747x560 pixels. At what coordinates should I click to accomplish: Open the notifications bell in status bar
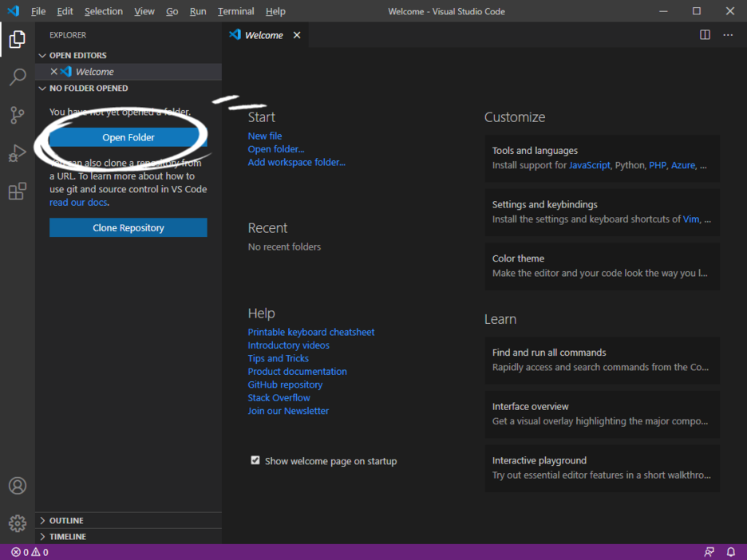[x=731, y=552]
